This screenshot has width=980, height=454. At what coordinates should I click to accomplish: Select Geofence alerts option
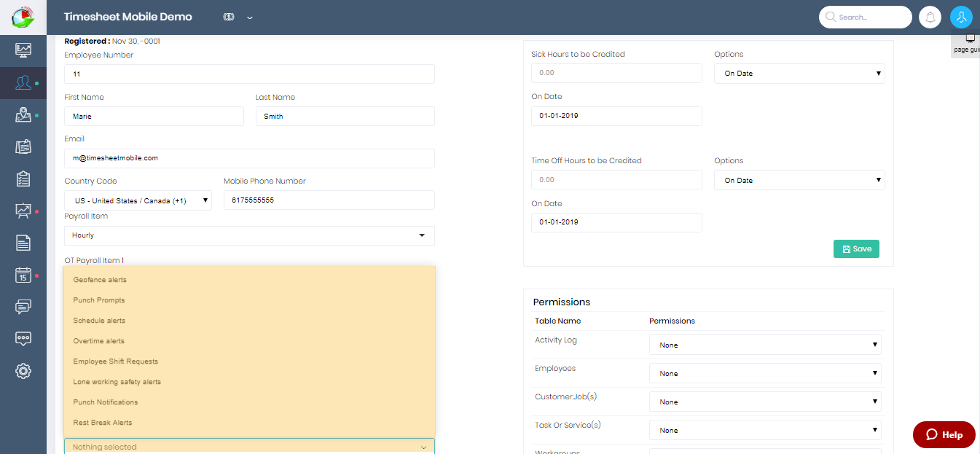click(x=249, y=280)
